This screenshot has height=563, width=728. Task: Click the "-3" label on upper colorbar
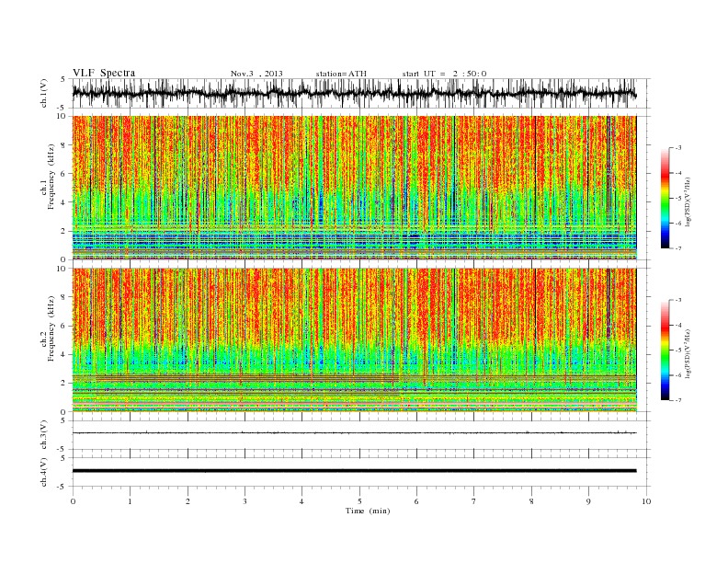(677, 148)
